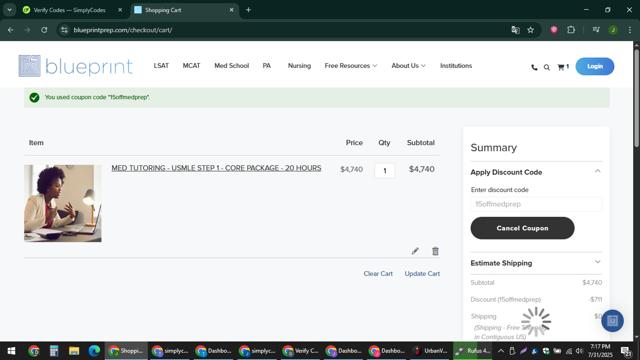Edit the tutoring item with pencil icon
Viewport: 640px width, 360px height.
tap(415, 251)
